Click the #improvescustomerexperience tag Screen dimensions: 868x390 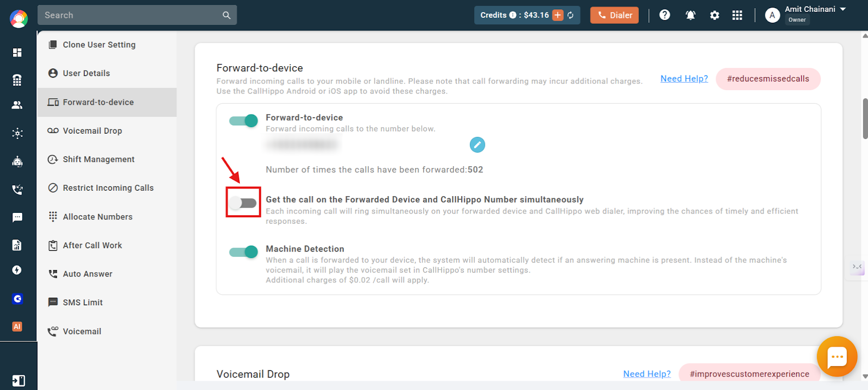pos(749,374)
